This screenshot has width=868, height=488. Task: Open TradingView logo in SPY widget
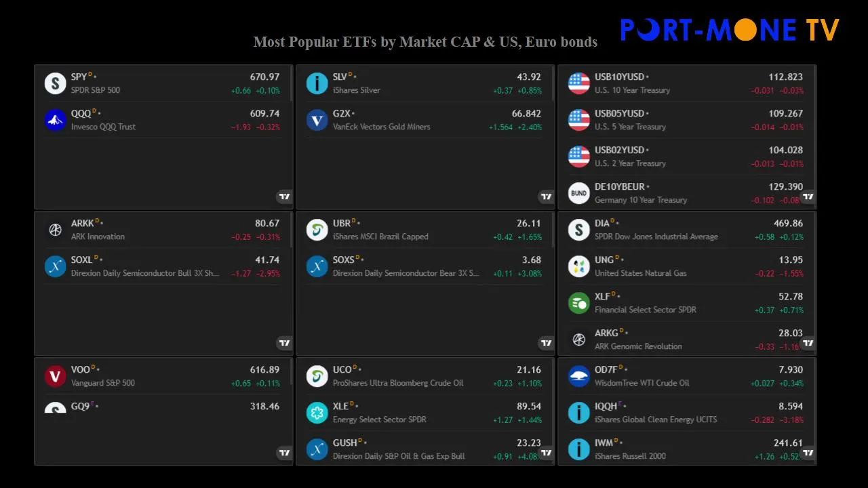pyautogui.click(x=285, y=197)
